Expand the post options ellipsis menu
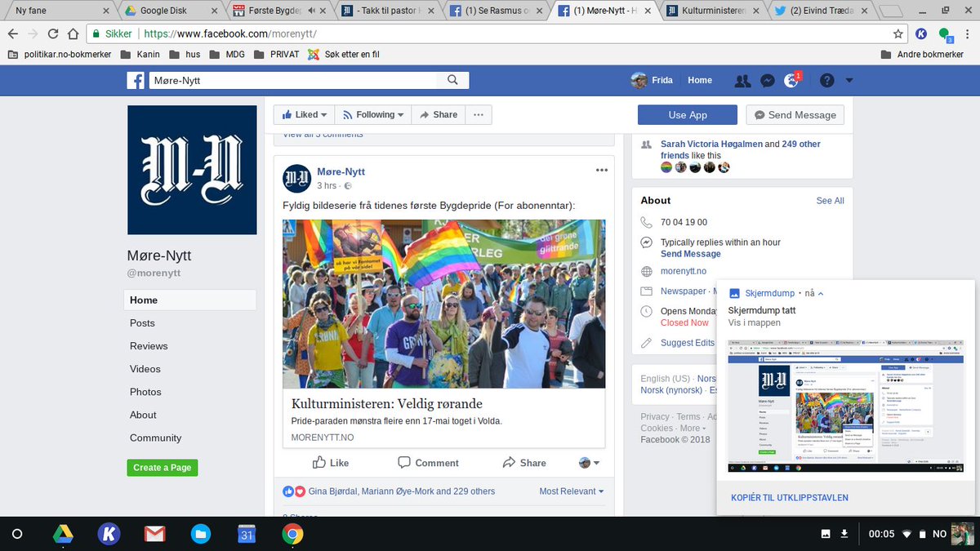980x551 pixels. tap(602, 170)
